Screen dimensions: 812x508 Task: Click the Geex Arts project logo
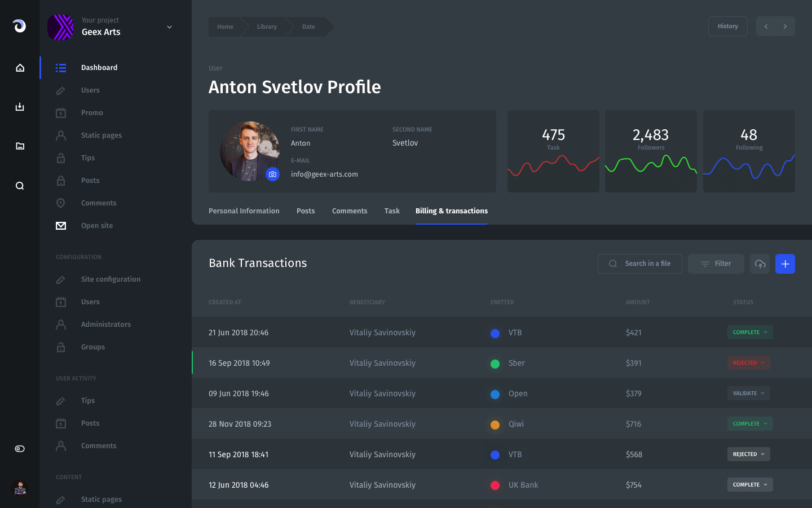pyautogui.click(x=60, y=27)
